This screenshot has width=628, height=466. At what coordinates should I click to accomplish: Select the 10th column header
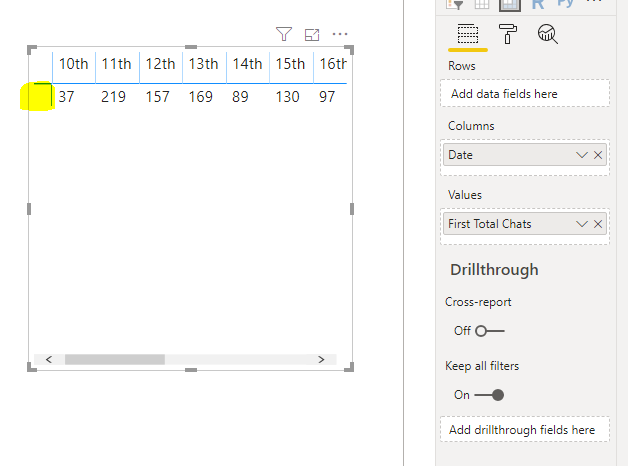74,64
